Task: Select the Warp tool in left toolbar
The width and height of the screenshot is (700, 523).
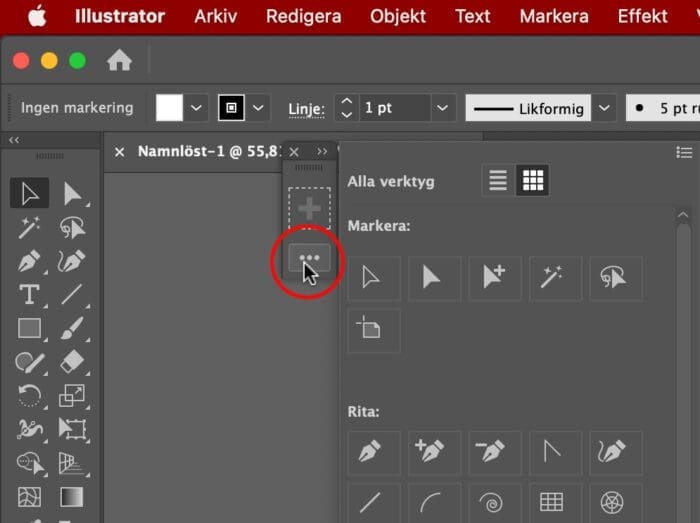Action: pyautogui.click(x=29, y=429)
